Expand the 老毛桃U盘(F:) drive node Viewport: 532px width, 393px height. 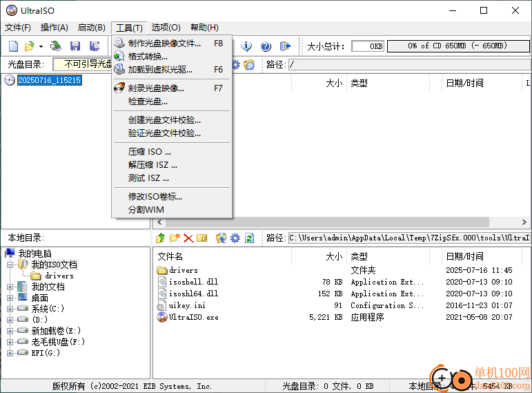10,342
